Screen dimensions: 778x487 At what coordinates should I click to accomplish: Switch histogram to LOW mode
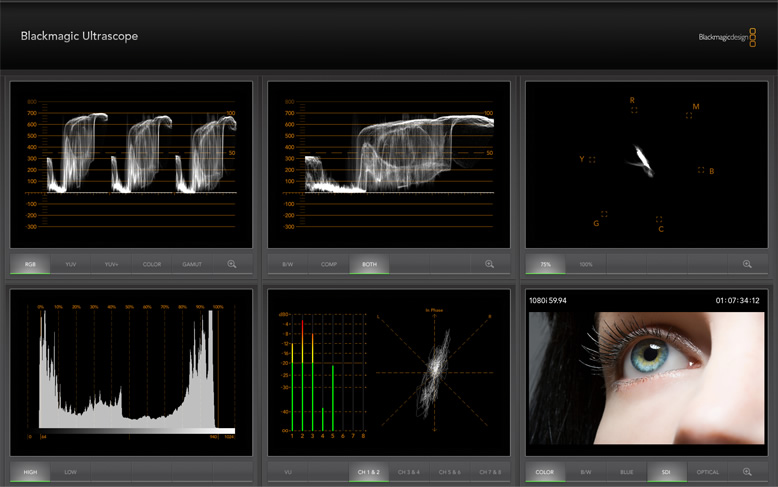pos(70,471)
